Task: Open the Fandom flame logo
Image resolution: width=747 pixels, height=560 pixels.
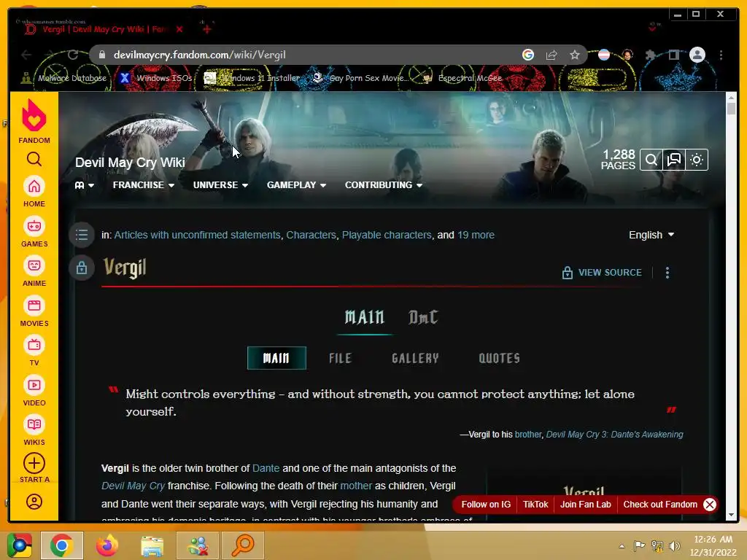Action: 34,114
